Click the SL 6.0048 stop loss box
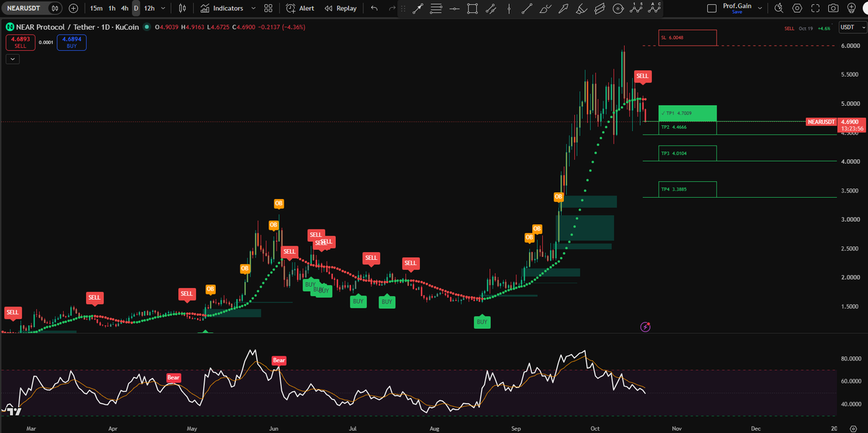 point(688,38)
